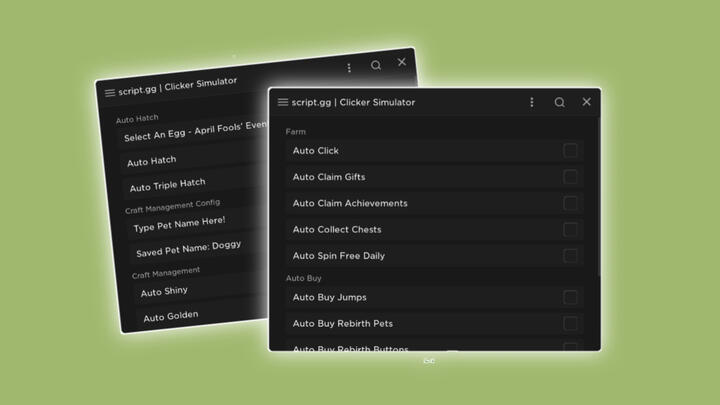Open hamburger menu in front window
720x405 pixels.
283,102
